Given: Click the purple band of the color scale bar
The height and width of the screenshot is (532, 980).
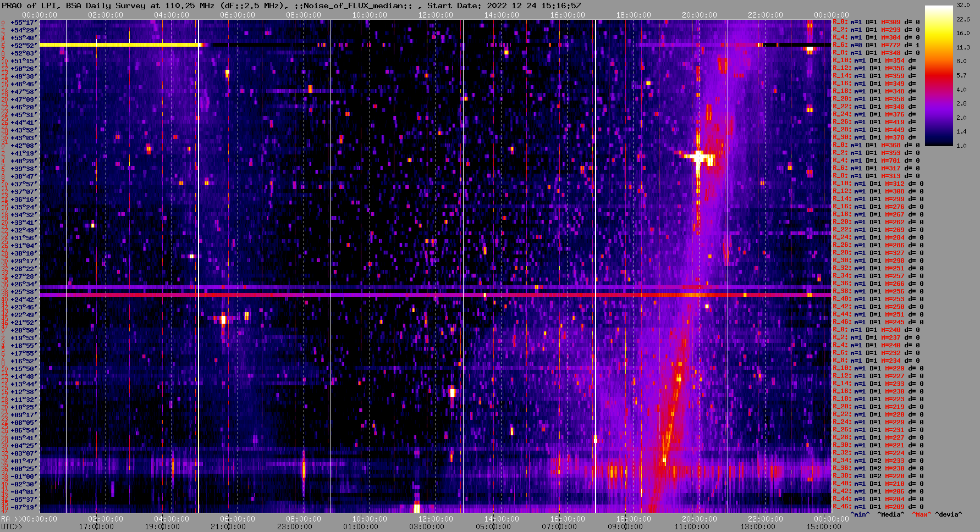Looking at the screenshot, I should point(939,110).
